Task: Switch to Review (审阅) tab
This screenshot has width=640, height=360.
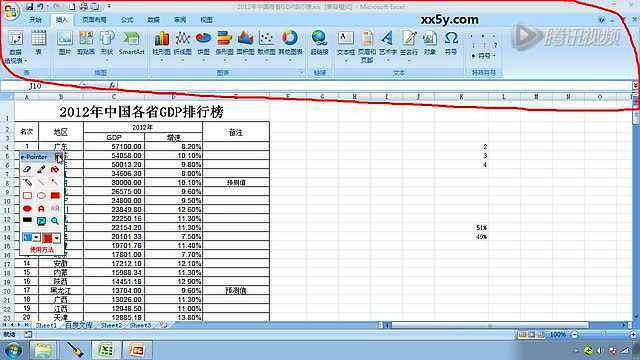Action: click(x=180, y=20)
